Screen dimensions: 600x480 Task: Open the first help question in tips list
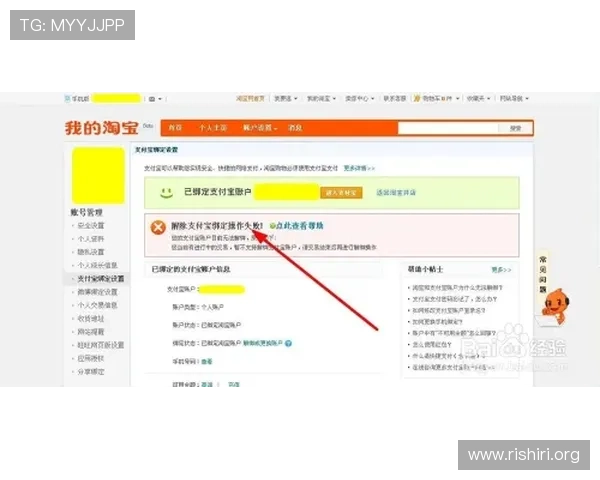pyautogui.click(x=457, y=287)
